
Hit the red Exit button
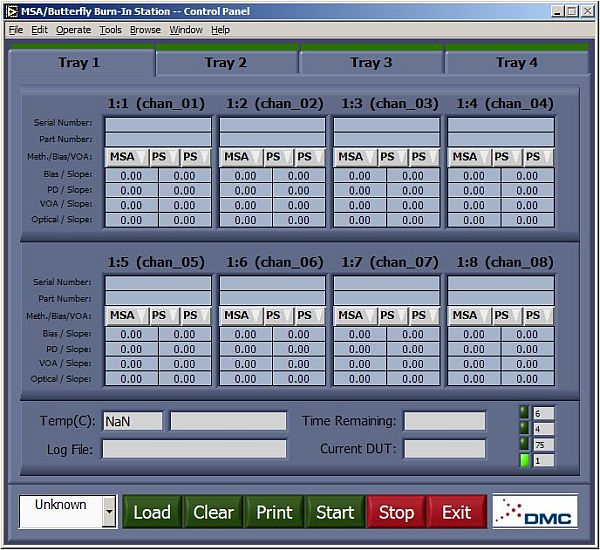[x=457, y=512]
